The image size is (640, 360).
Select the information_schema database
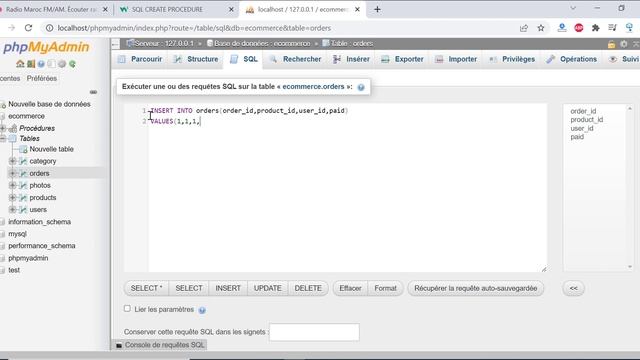pos(40,222)
